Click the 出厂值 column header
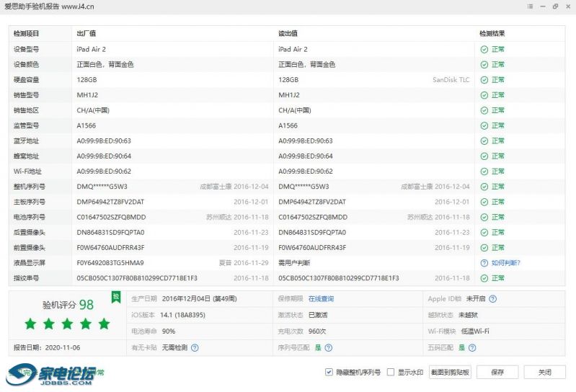 point(87,33)
